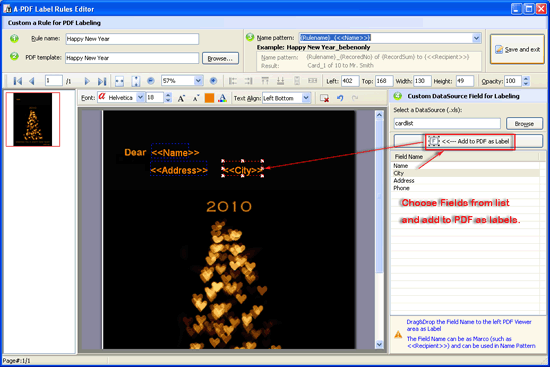
Task: Select the Address field in list
Action: (465, 180)
